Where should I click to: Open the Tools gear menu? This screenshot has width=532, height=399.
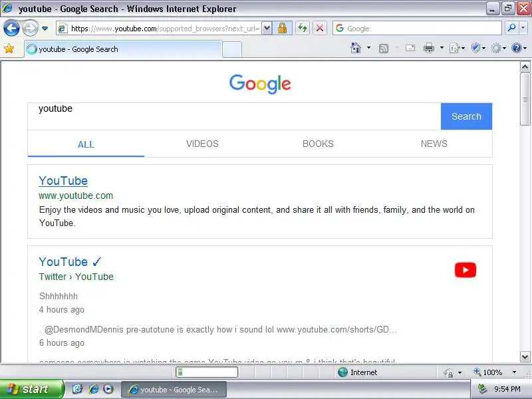tap(496, 49)
